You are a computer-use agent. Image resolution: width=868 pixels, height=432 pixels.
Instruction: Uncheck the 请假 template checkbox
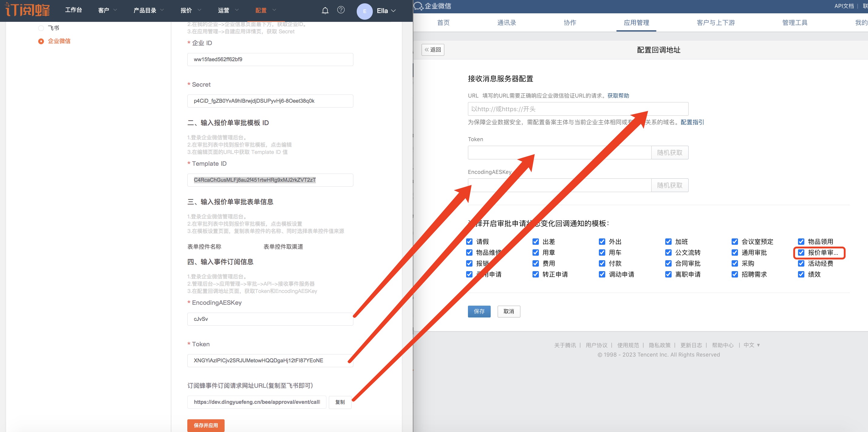click(469, 241)
